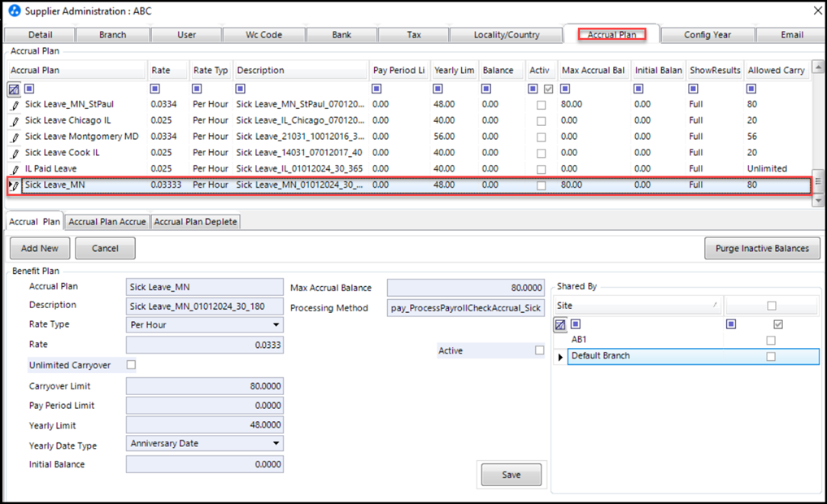Click the row indicator arrow beside Default Branch

560,357
